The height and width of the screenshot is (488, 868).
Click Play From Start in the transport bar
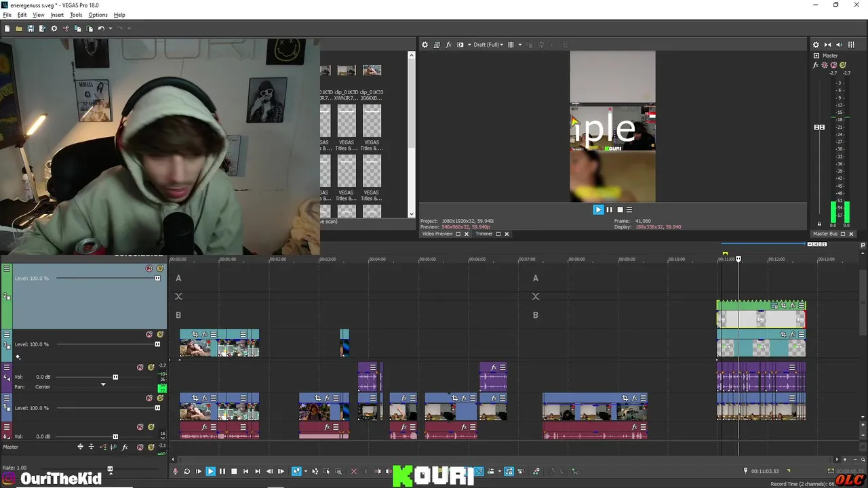tap(198, 471)
